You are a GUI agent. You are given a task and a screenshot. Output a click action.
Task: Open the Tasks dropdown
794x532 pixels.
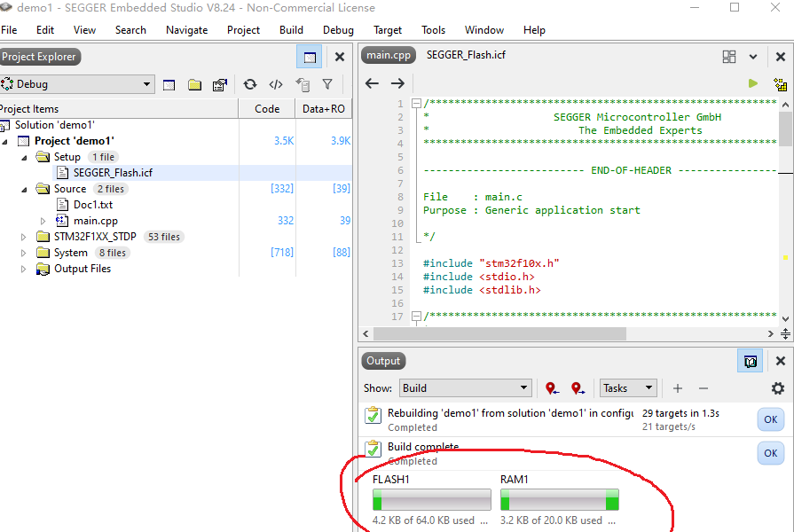(x=628, y=388)
